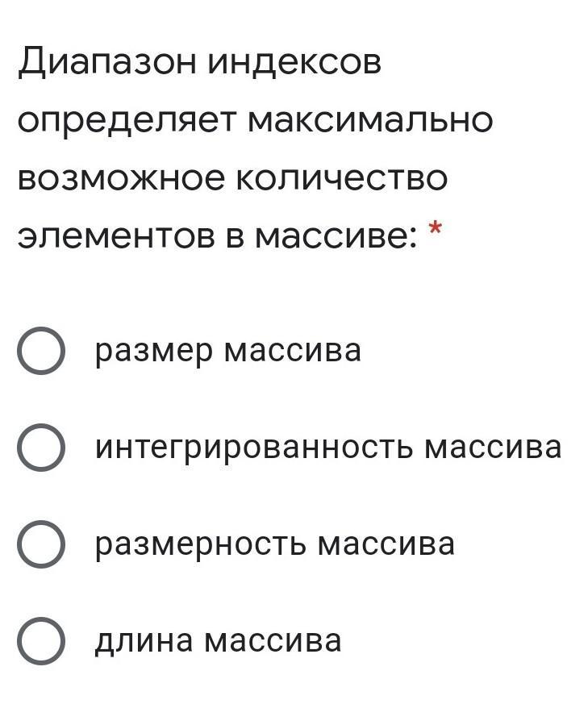
Task: Click the "размер массива" option label
Action: click(228, 352)
